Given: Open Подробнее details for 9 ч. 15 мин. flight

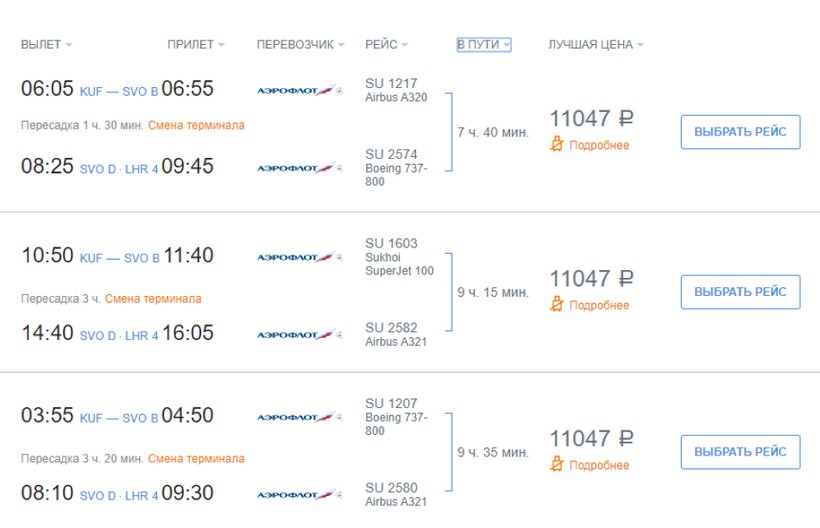Looking at the screenshot, I should (x=599, y=305).
